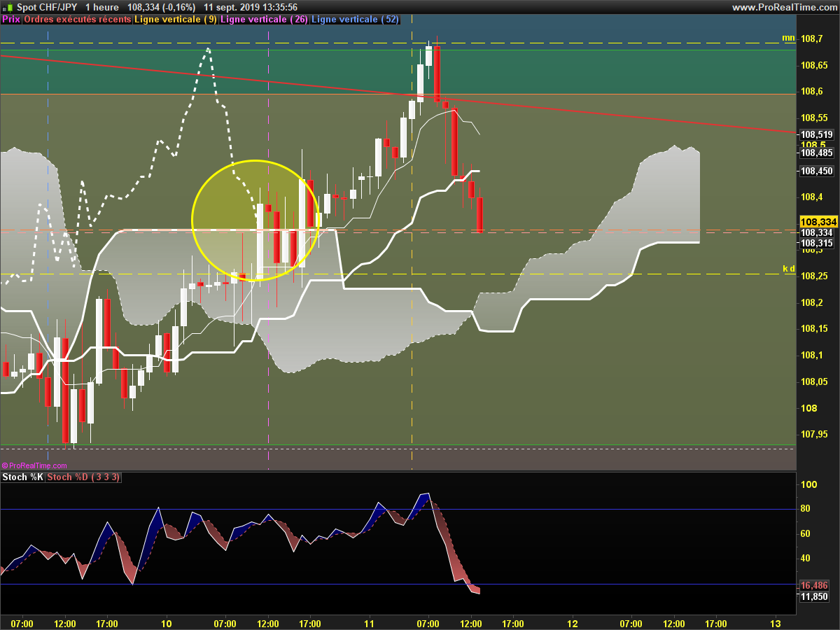Click the 'mn' horizontal line label

pyautogui.click(x=788, y=38)
